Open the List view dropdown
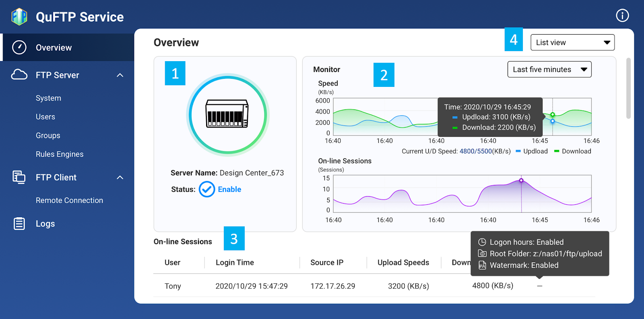This screenshot has width=644, height=319. click(x=572, y=43)
